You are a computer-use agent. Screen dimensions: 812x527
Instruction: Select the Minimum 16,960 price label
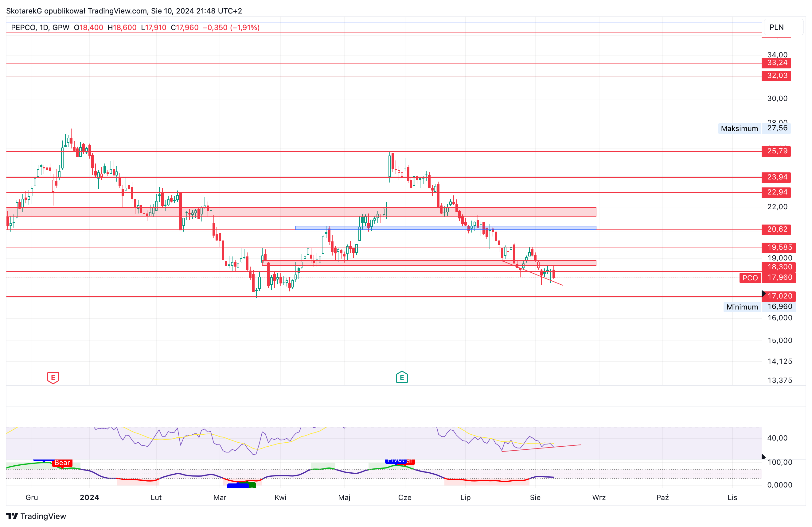759,307
